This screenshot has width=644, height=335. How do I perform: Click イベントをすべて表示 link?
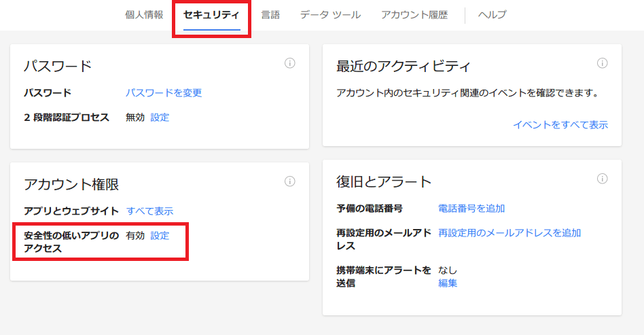click(x=560, y=124)
